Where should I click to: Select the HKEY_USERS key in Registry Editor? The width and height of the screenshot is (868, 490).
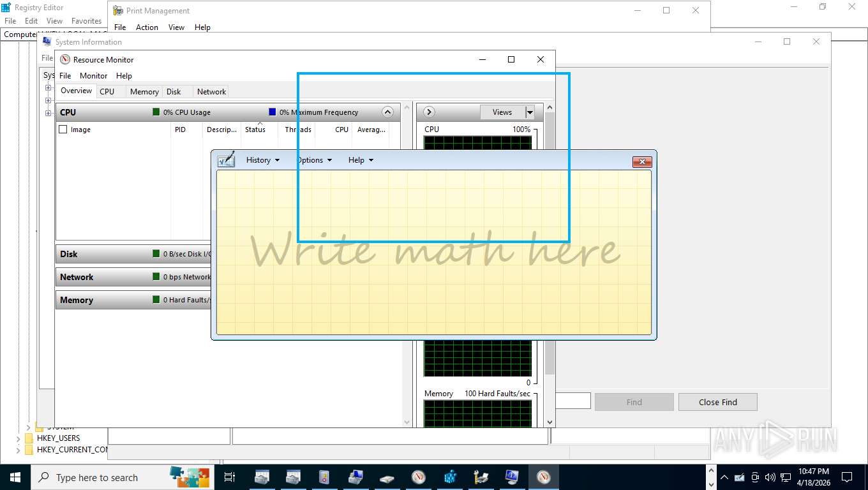[x=58, y=438]
